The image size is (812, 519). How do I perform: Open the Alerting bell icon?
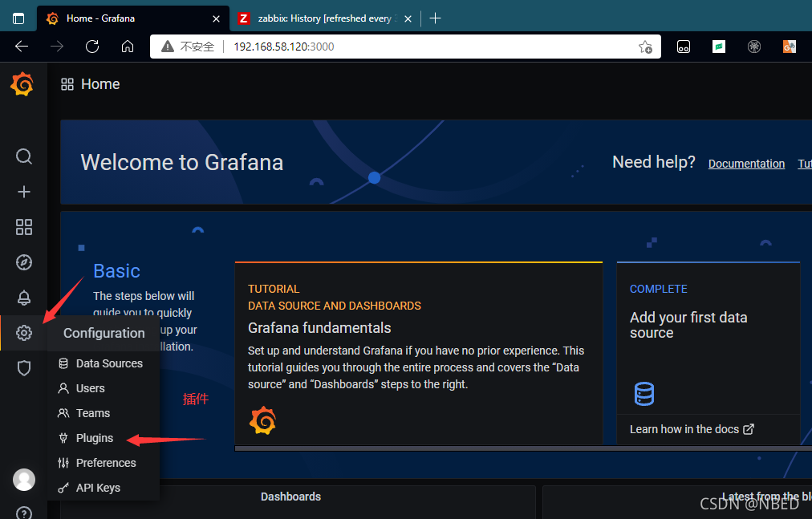click(x=24, y=298)
